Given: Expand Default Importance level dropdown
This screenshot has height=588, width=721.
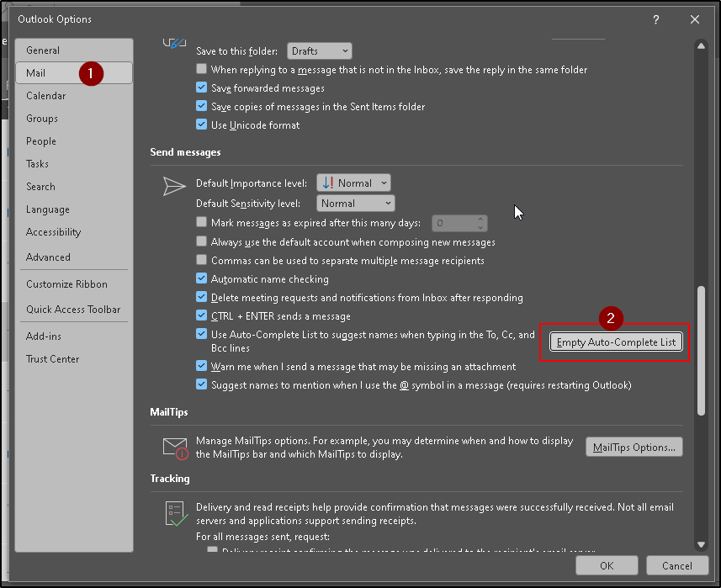Looking at the screenshot, I should [353, 183].
